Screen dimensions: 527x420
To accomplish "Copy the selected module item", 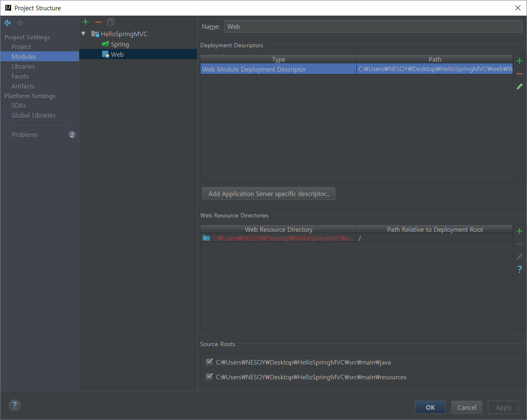I will click(111, 22).
